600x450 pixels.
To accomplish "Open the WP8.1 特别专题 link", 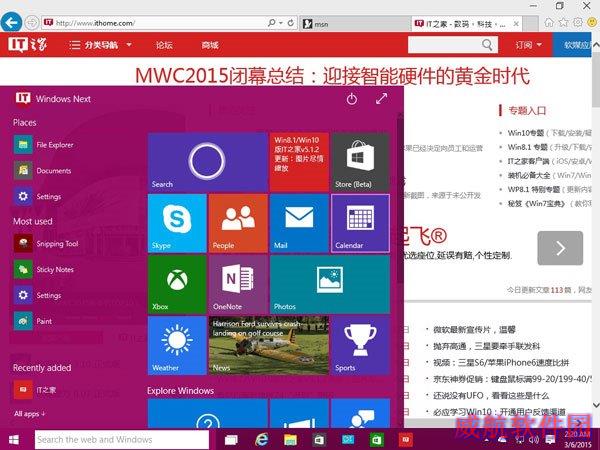I will [533, 189].
